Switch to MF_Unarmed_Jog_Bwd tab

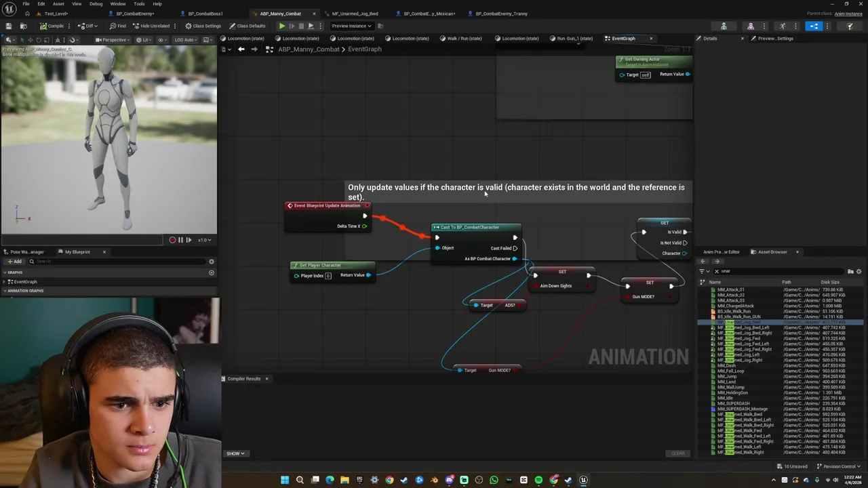coord(355,14)
